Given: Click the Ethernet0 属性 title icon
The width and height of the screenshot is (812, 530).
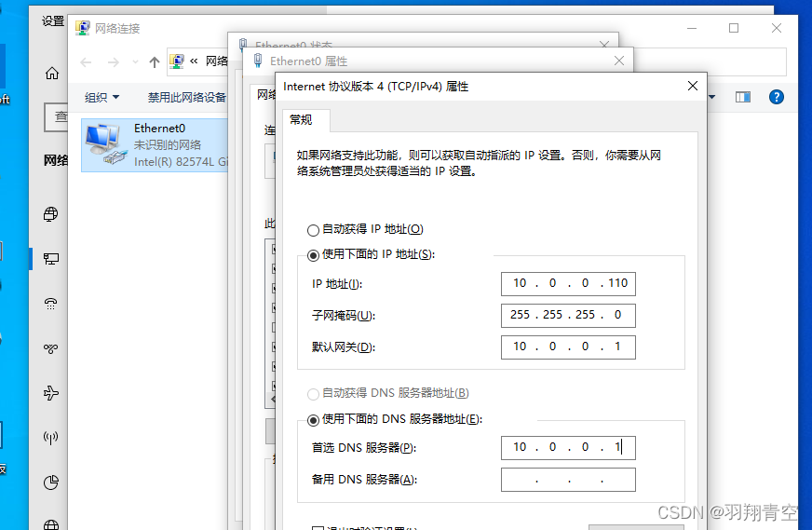Looking at the screenshot, I should pos(258,61).
